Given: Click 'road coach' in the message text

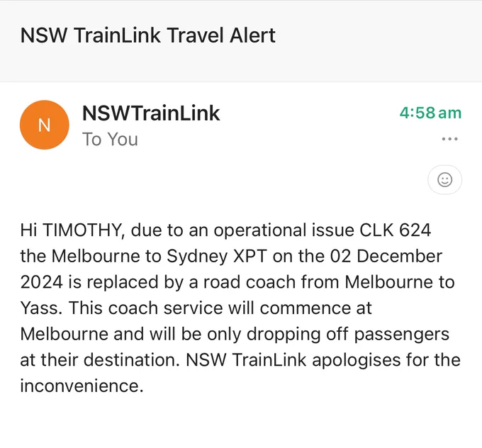Looking at the screenshot, I should [250, 282].
